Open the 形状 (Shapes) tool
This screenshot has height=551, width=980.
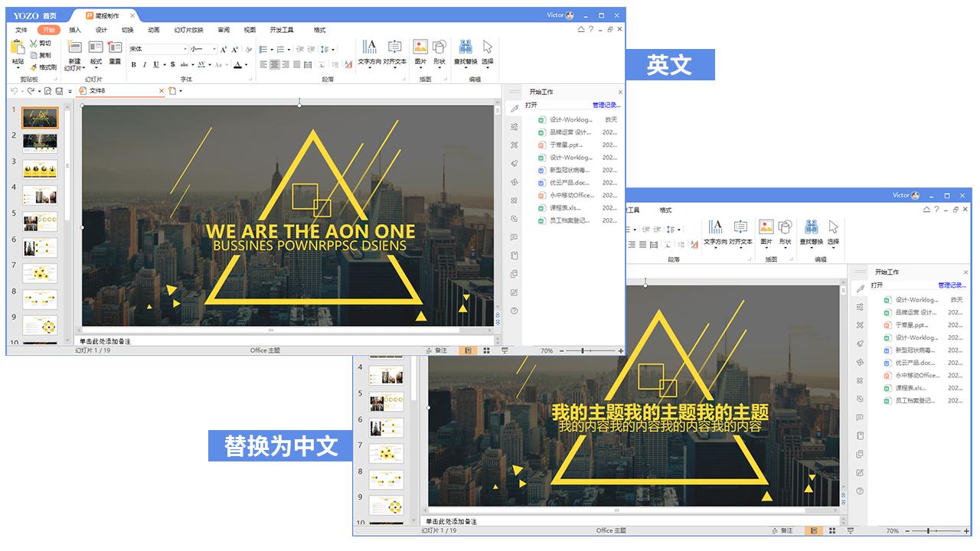click(x=439, y=46)
